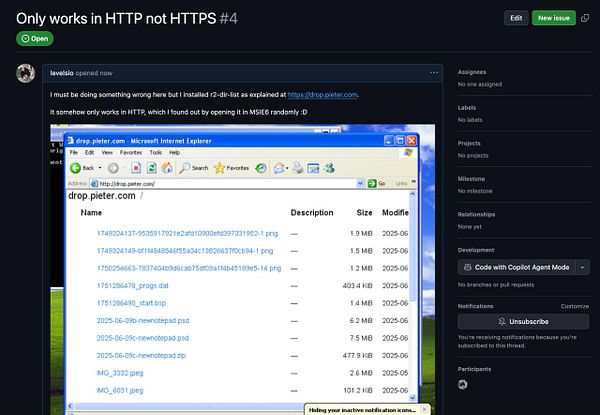Open the File menu in Internet Explorer
The width and height of the screenshot is (600, 415).
tap(73, 152)
